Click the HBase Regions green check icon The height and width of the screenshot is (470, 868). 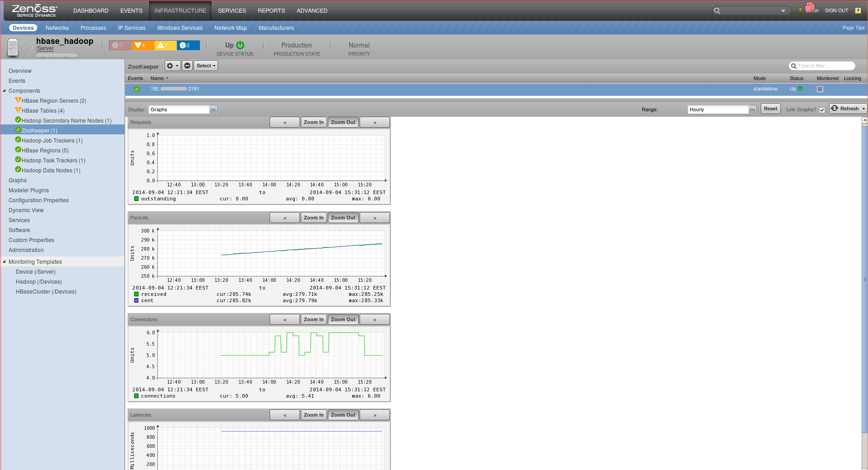tap(18, 150)
